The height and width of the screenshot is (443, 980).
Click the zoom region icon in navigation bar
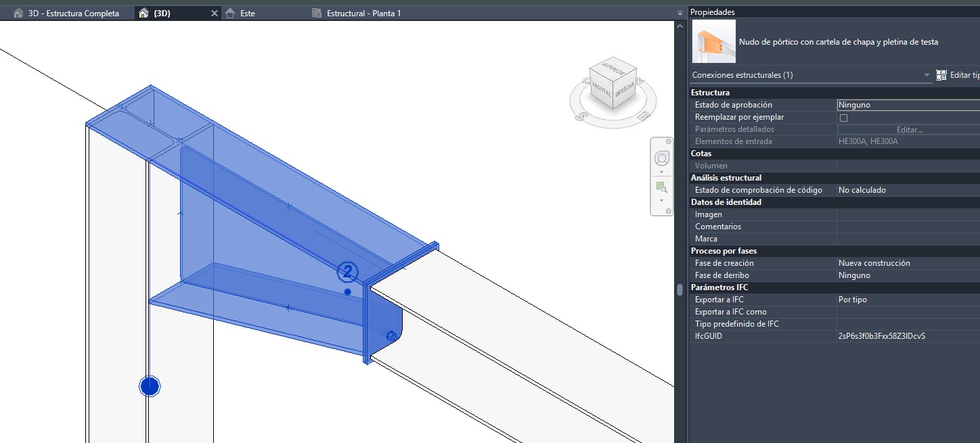pos(661,187)
